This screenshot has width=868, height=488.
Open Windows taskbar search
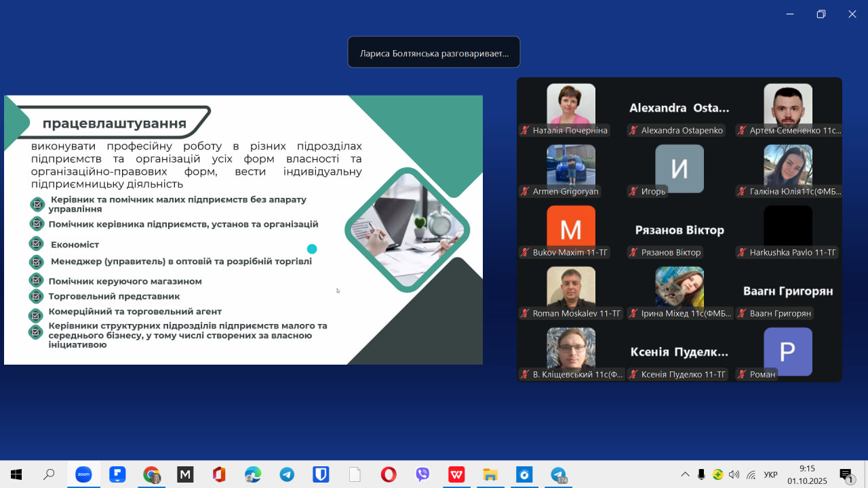click(x=49, y=474)
